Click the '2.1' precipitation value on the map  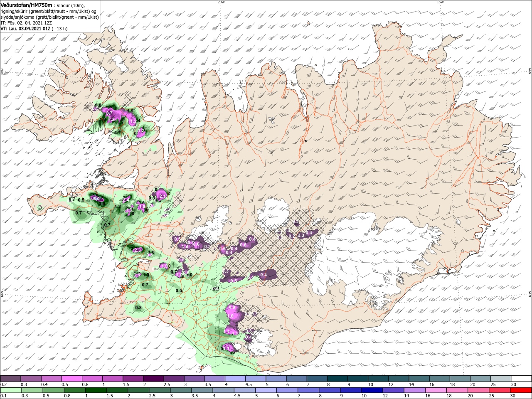(163, 196)
